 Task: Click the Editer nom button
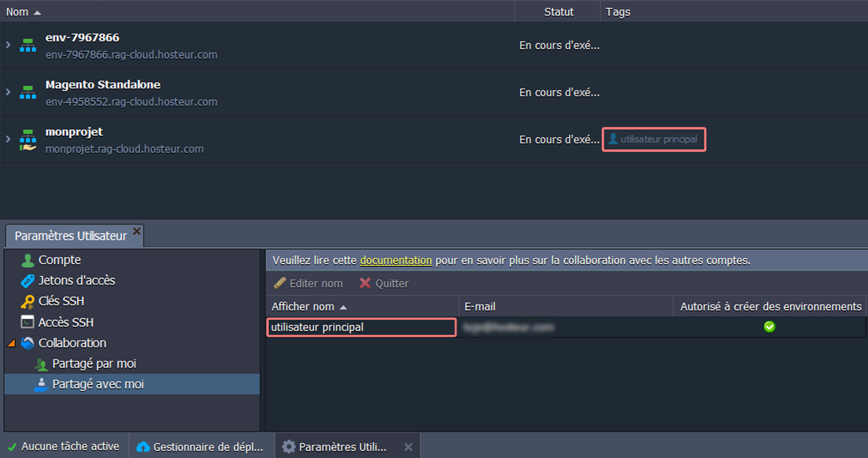[309, 283]
